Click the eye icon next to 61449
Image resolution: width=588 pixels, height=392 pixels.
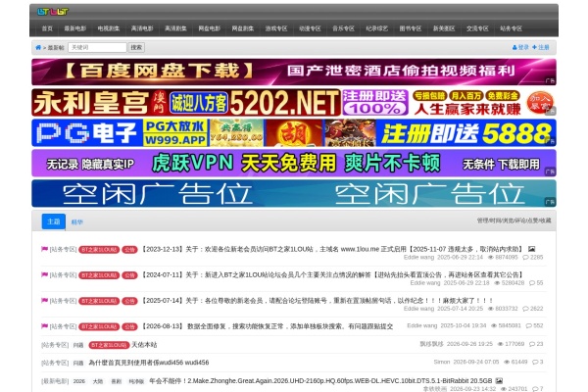(x=507, y=362)
